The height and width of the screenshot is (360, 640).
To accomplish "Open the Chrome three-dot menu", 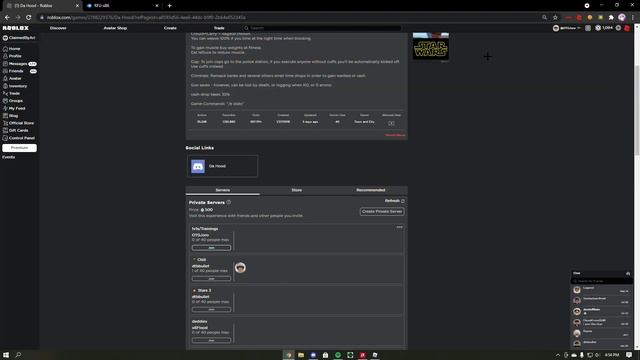I will tap(633, 18).
